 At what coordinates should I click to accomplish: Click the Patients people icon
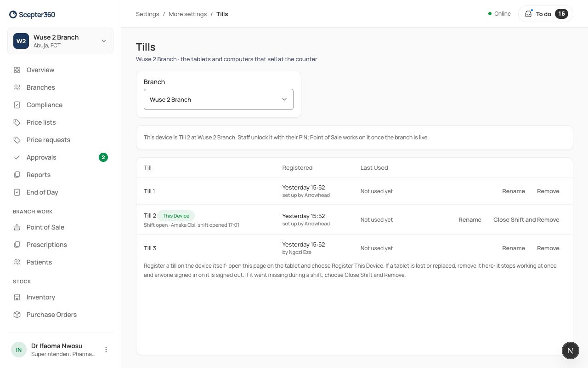pos(17,262)
